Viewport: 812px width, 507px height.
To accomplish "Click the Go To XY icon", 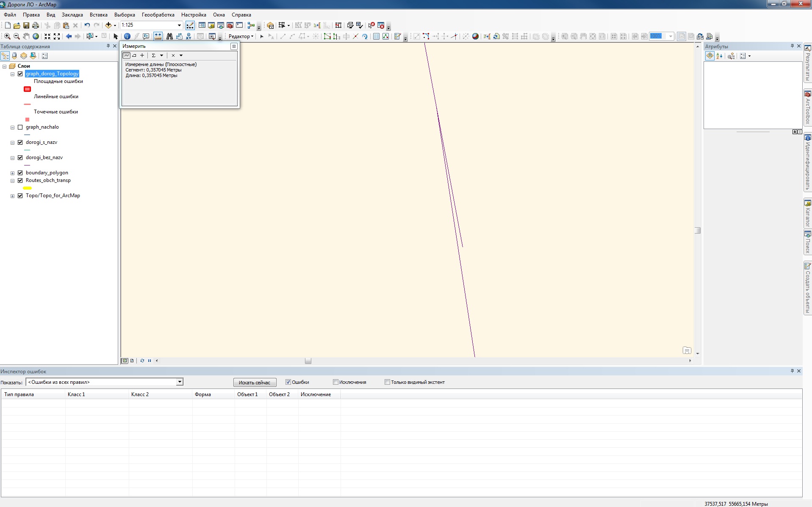I will (x=188, y=36).
